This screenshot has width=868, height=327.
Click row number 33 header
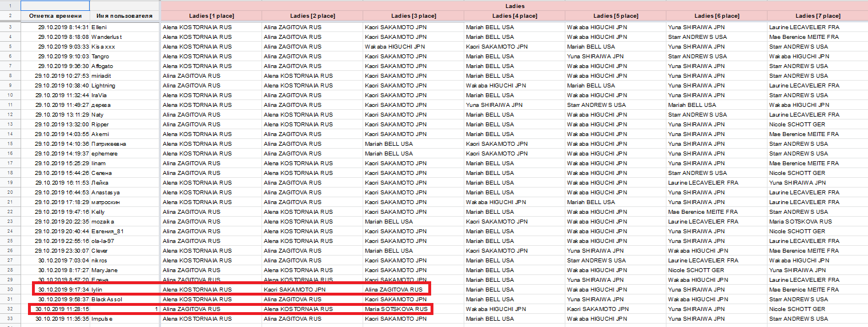coord(10,319)
